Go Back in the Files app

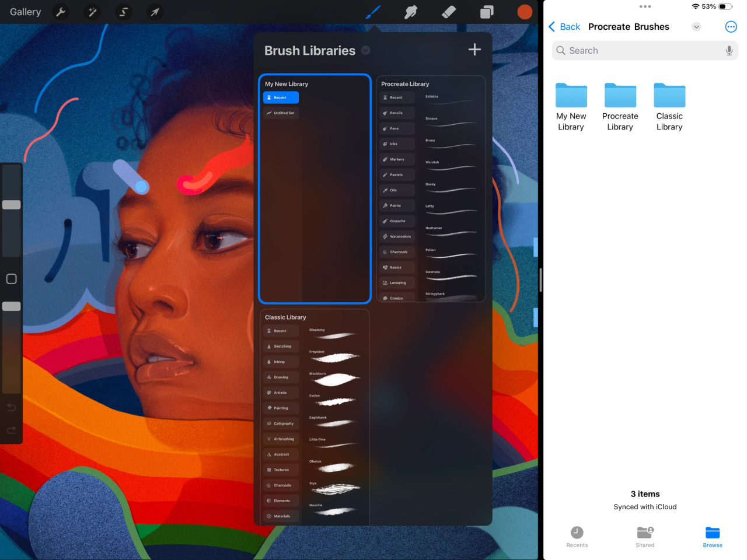[564, 26]
